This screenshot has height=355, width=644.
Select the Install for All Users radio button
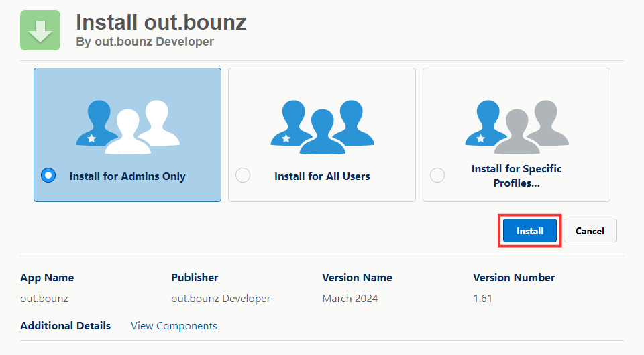[243, 175]
